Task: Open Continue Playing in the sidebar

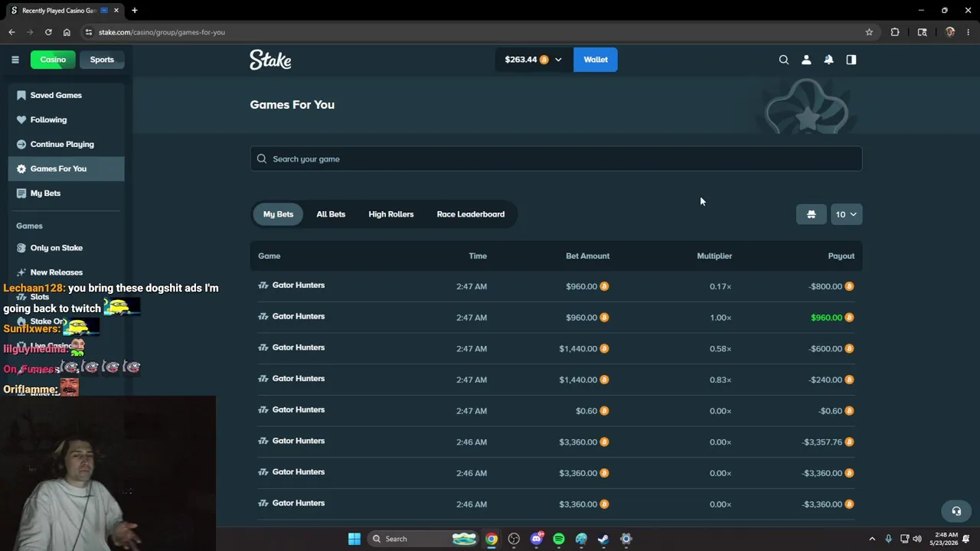Action: point(66,144)
